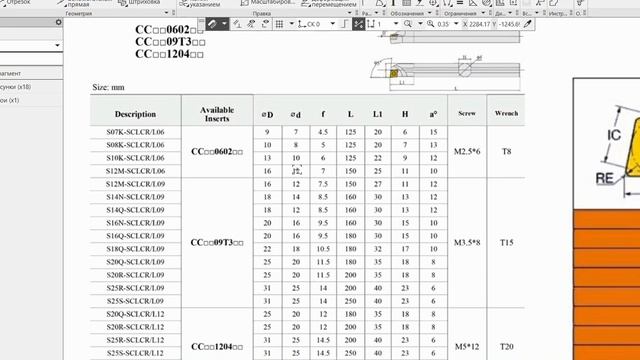Click the T15 wrench cell
The height and width of the screenshot is (360, 640).
click(x=506, y=242)
